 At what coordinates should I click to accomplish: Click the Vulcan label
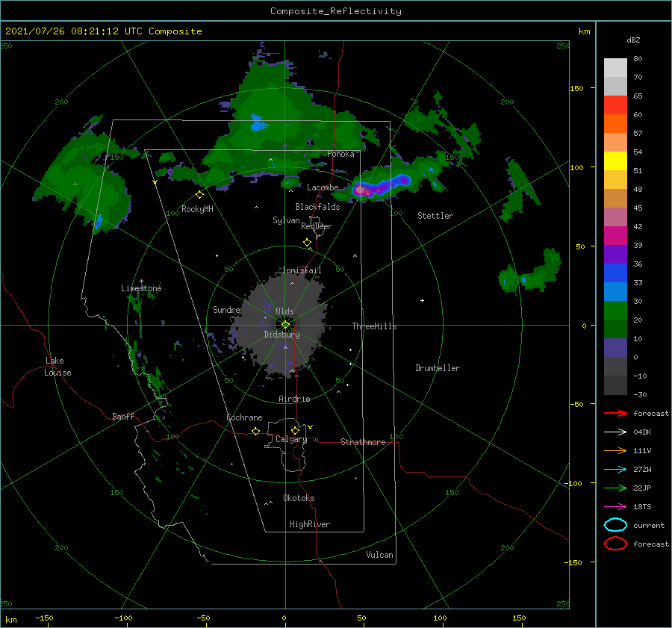[379, 555]
